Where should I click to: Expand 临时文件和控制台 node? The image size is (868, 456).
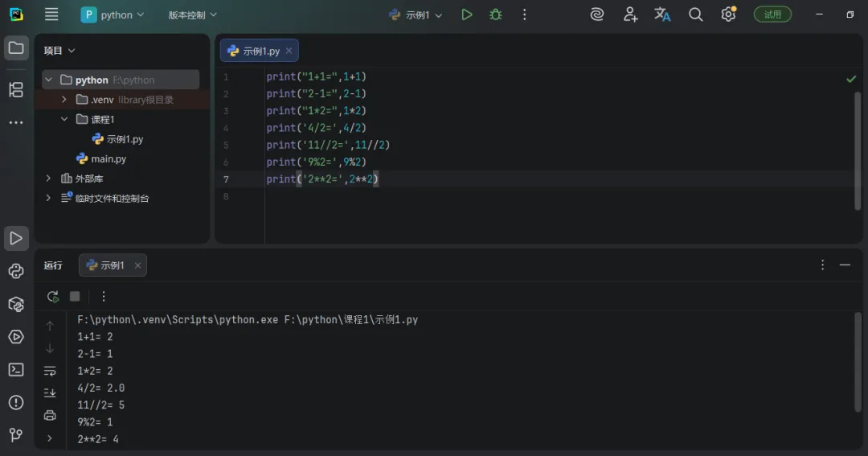pos(48,199)
